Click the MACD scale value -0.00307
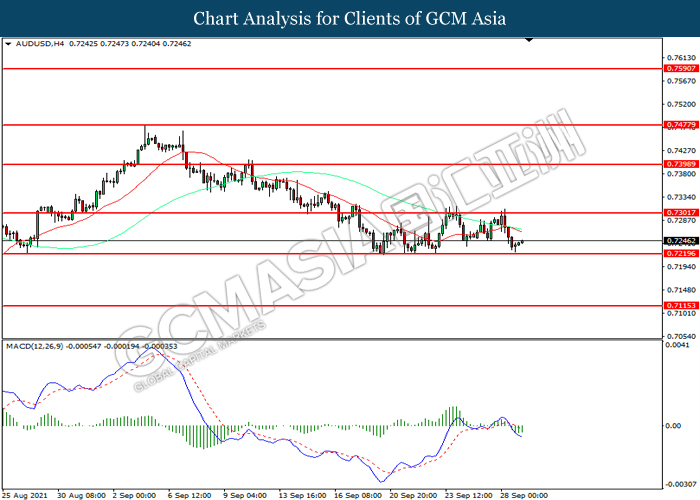Viewport: 700px width, 500px height. coord(681,484)
